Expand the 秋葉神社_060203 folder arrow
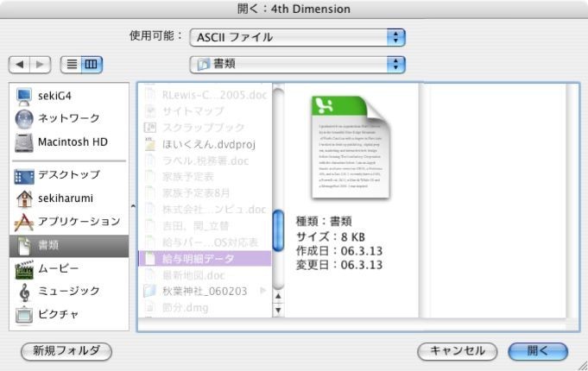This screenshot has height=371, width=588. click(263, 291)
